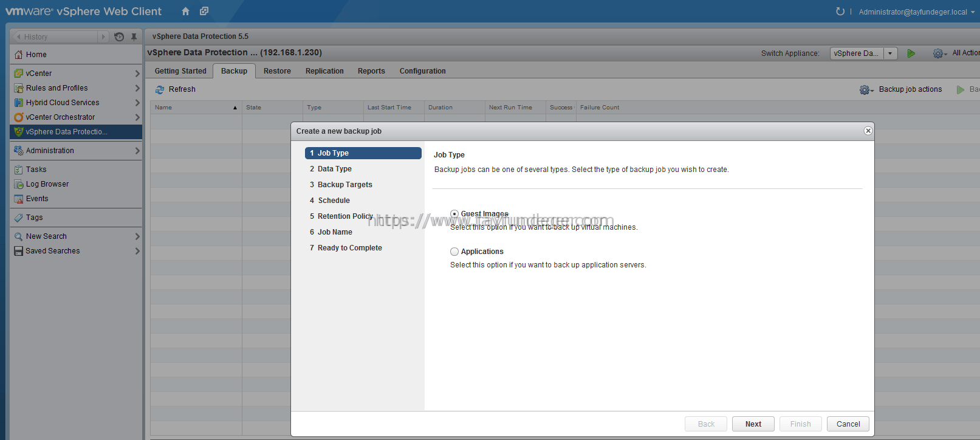Expand the vCenter navigator entry arrow
This screenshot has width=980, height=440.
tap(137, 74)
